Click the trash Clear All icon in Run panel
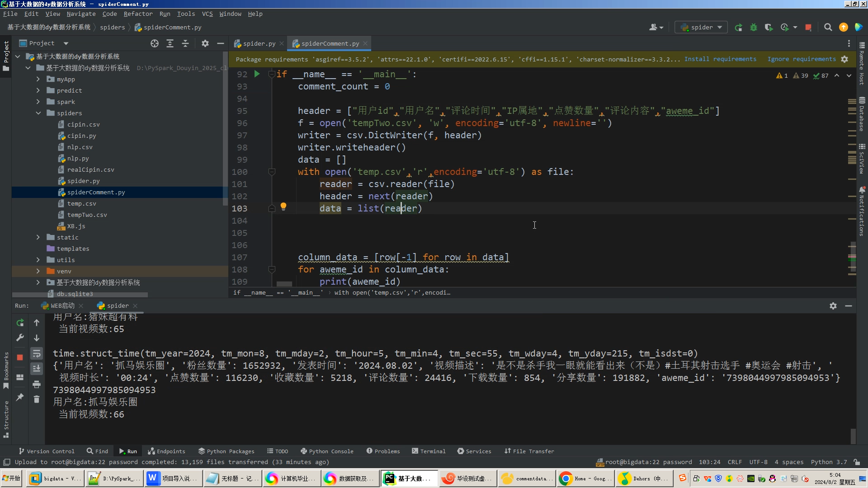This screenshot has height=488, width=868. (37, 399)
